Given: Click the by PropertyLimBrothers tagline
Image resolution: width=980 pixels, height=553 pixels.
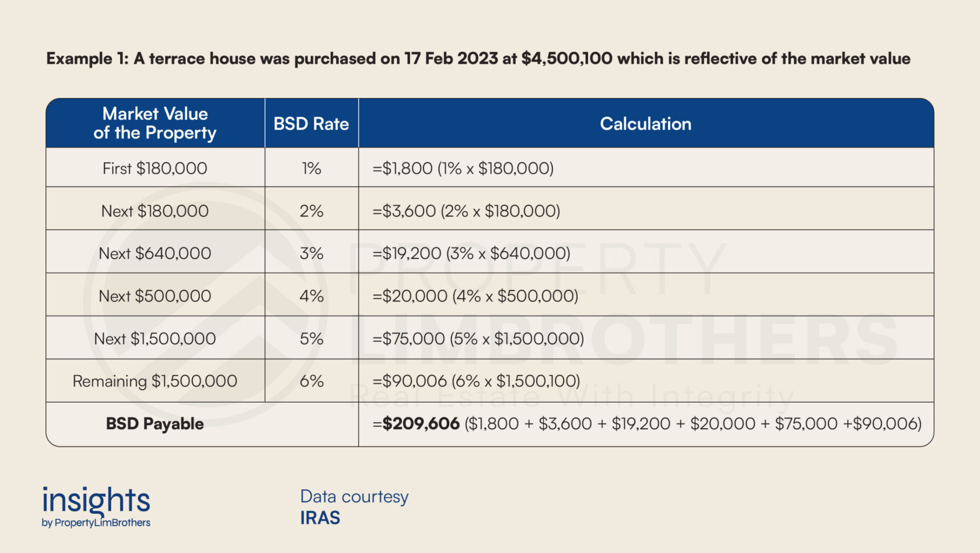Looking at the screenshot, I should [96, 523].
